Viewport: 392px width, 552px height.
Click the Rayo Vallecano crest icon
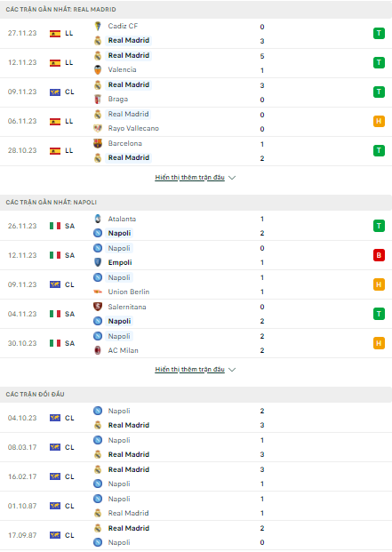(98, 129)
